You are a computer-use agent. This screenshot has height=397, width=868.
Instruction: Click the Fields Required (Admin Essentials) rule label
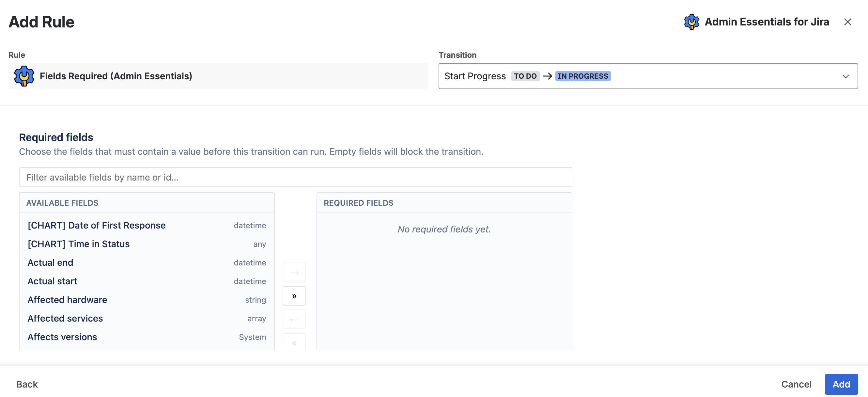pyautogui.click(x=116, y=76)
